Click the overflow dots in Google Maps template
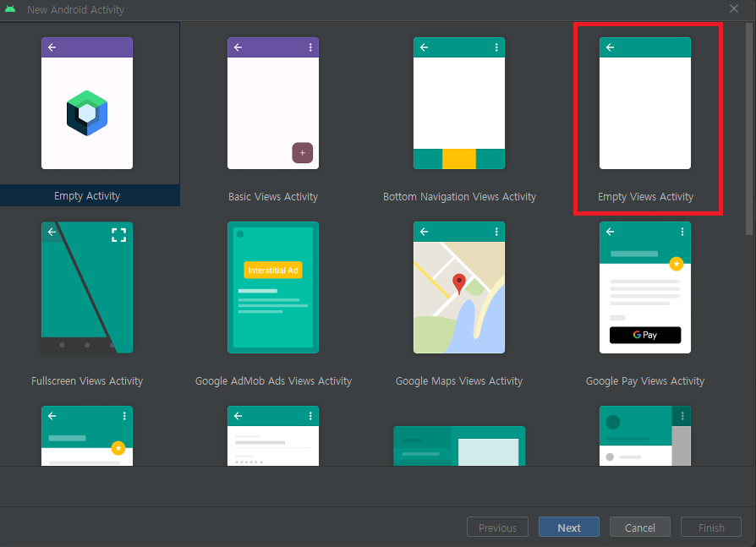This screenshot has height=547, width=756. pos(496,232)
